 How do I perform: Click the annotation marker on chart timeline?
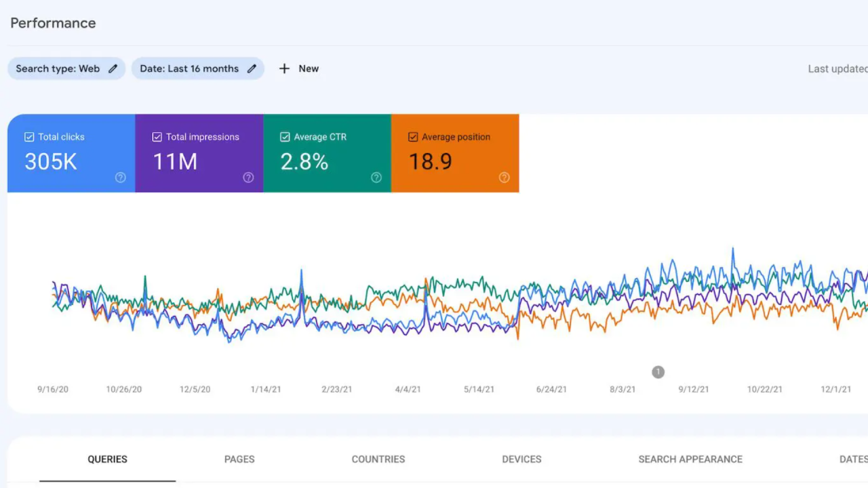(658, 371)
